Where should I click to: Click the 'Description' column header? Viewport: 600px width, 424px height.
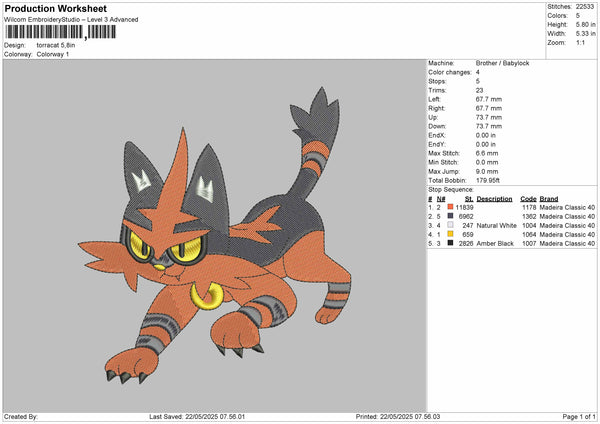click(x=494, y=199)
